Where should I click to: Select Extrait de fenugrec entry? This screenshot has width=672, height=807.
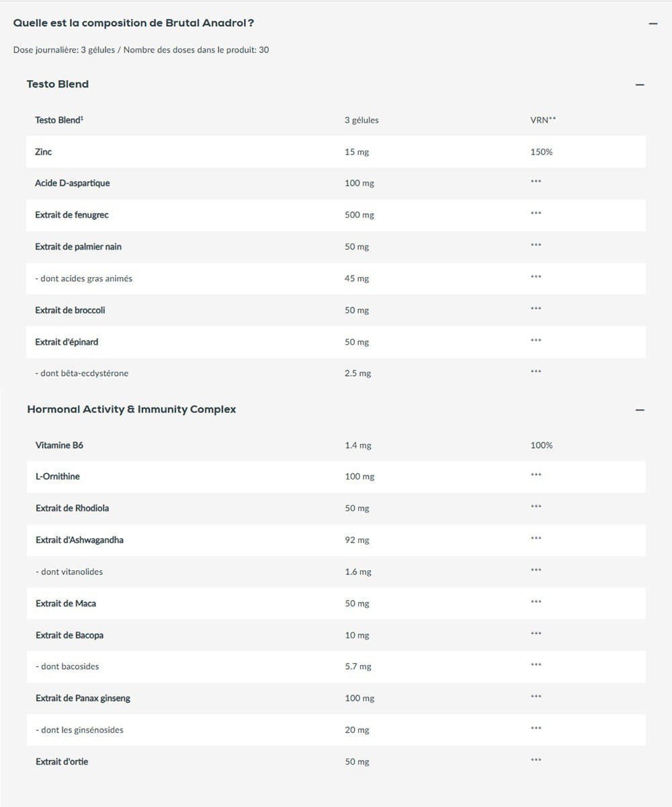(x=72, y=215)
